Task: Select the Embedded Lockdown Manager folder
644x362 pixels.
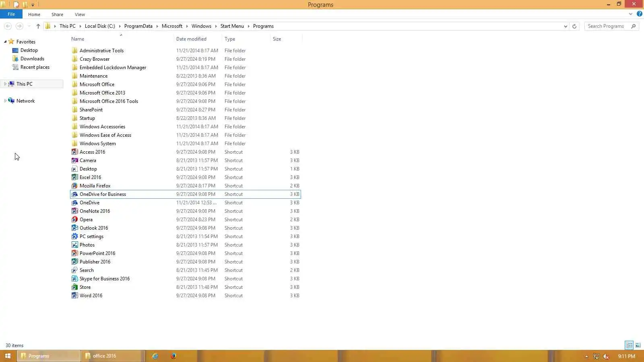Action: tap(185, 68)
